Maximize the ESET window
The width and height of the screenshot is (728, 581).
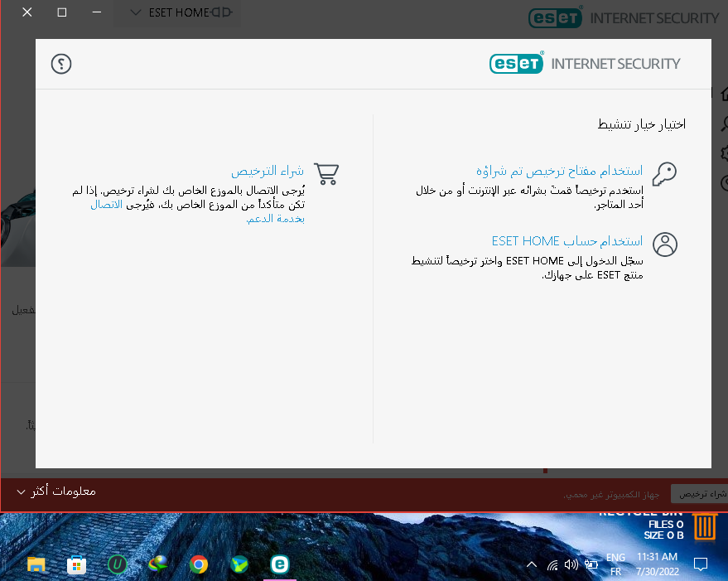[x=62, y=12]
